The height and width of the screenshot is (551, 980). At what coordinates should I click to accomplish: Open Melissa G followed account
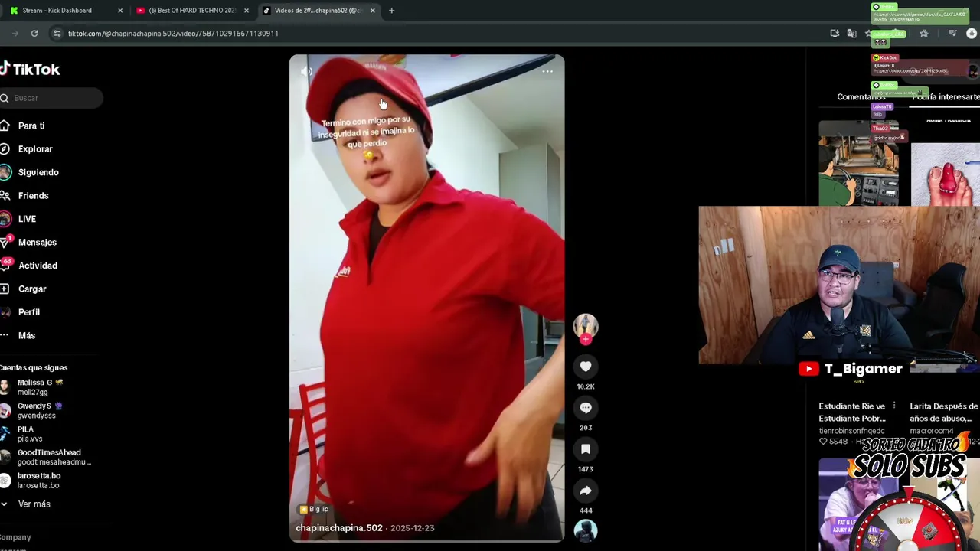pos(40,387)
